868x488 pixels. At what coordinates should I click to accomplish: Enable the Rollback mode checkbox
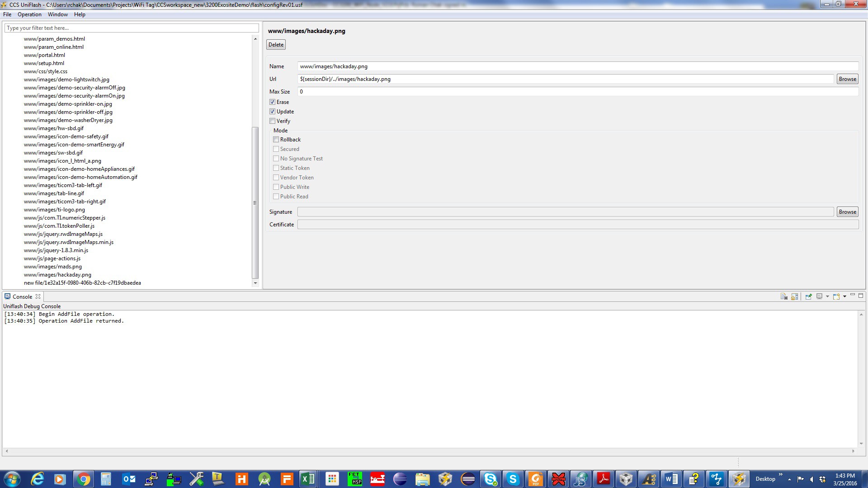coord(276,140)
